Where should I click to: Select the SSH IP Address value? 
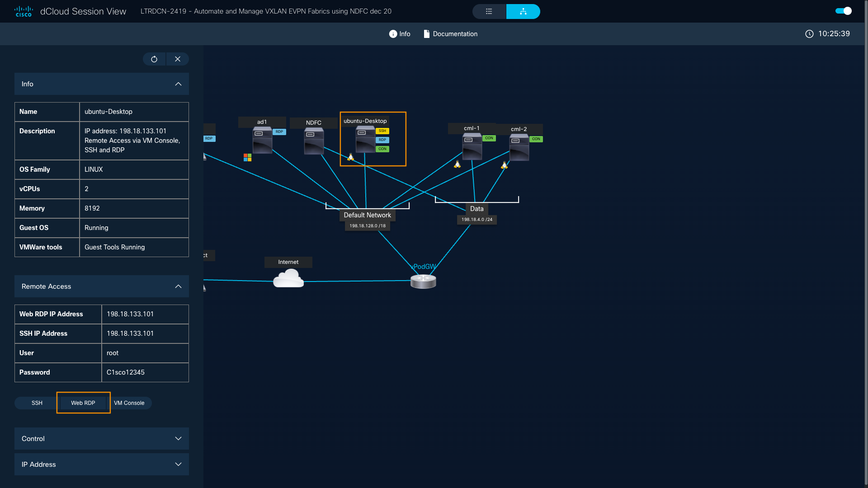tap(130, 333)
